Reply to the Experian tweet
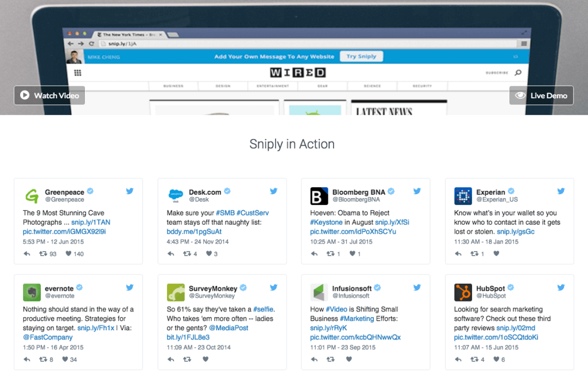 (458, 254)
